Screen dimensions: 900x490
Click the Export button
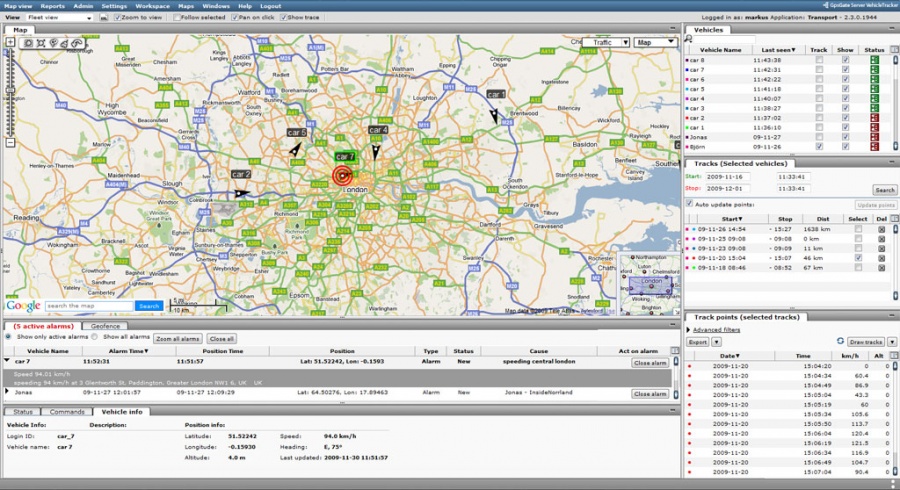pos(698,342)
